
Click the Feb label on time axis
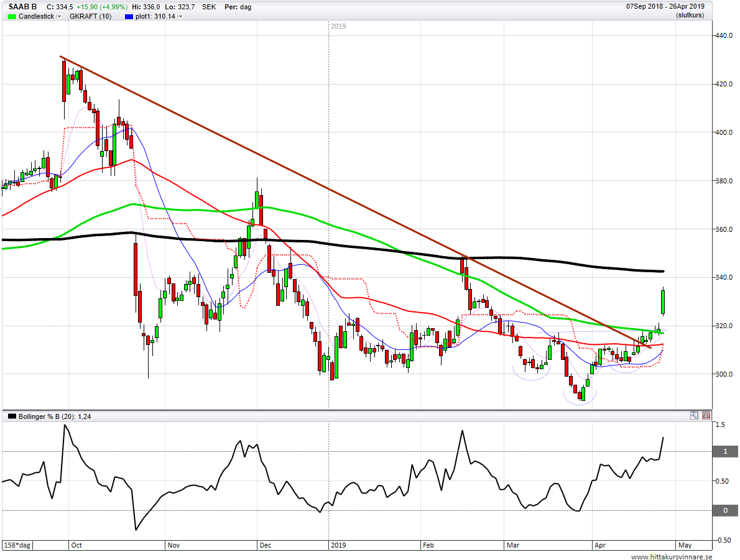pyautogui.click(x=428, y=545)
